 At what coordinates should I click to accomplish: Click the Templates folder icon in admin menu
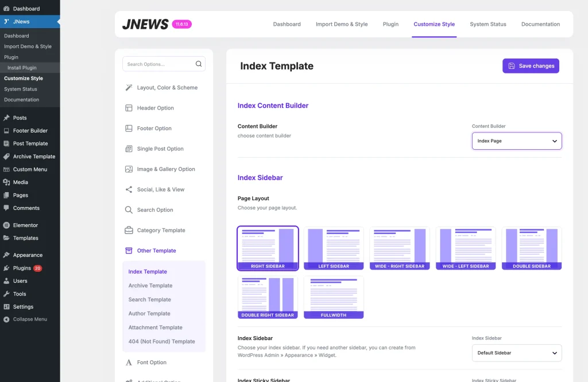(x=6, y=238)
